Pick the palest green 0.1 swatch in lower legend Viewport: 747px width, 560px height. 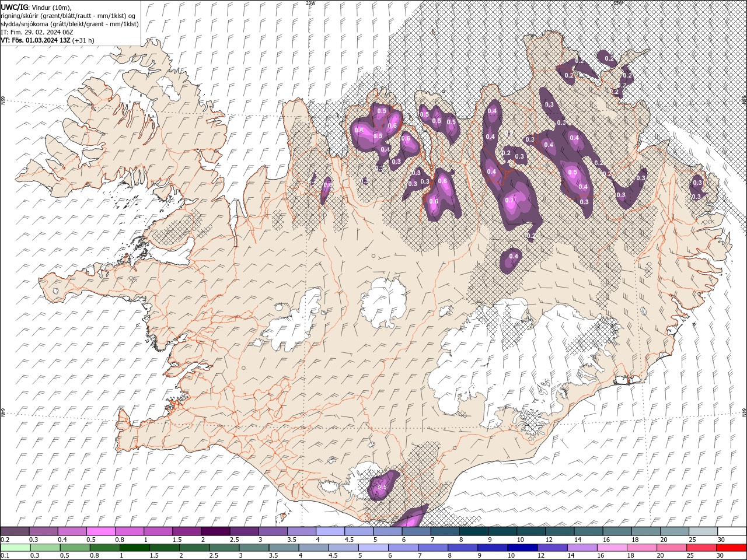(15, 548)
